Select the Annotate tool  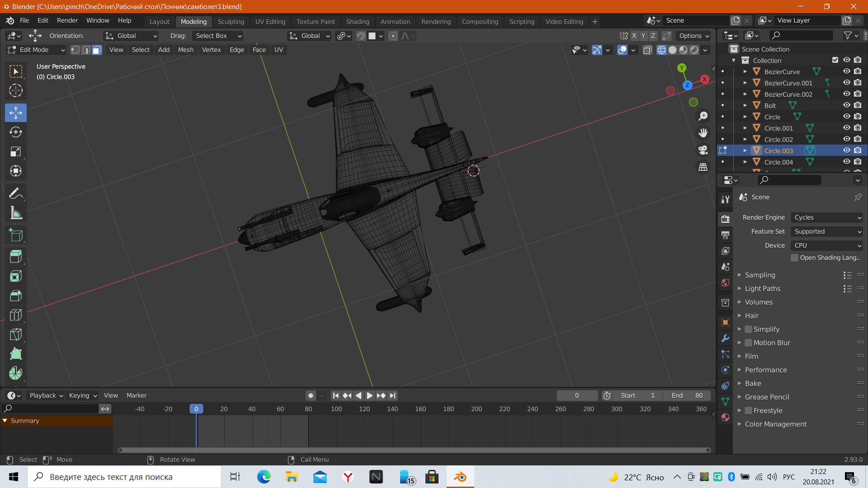click(16, 194)
